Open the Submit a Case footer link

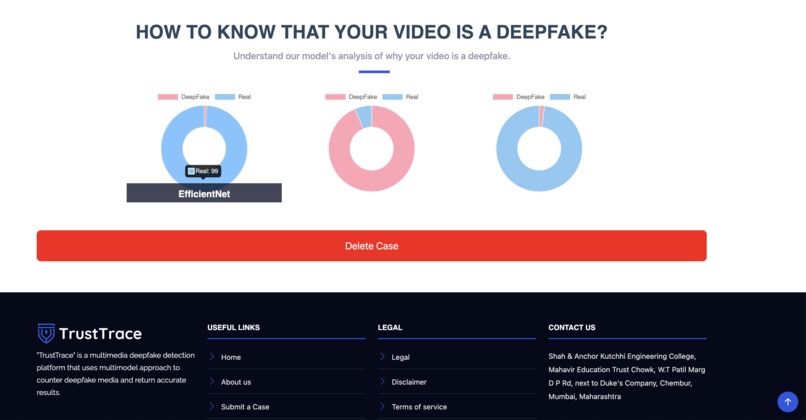(x=245, y=407)
